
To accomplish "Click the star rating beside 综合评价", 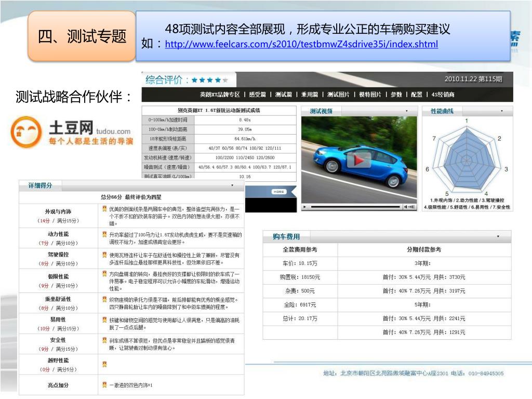I will pyautogui.click(x=210, y=80).
